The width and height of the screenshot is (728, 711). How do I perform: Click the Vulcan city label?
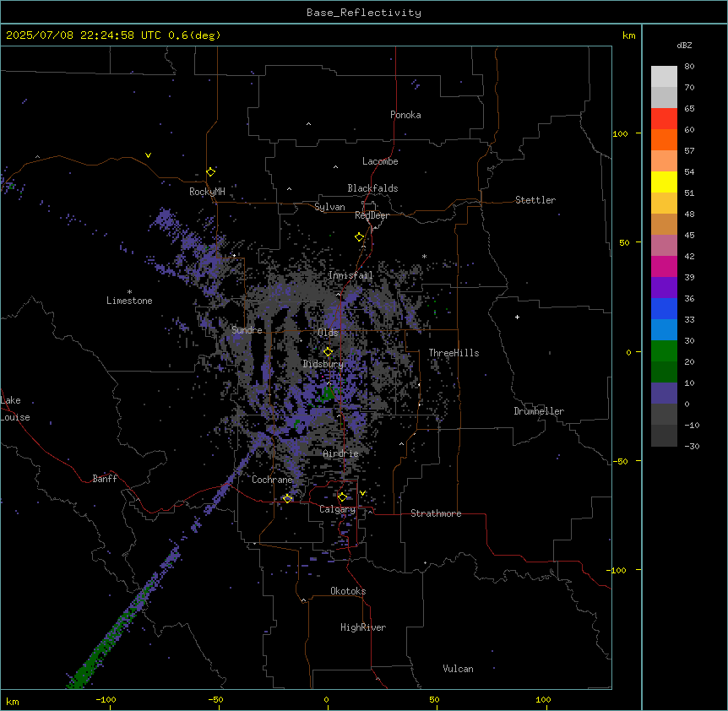tap(459, 669)
